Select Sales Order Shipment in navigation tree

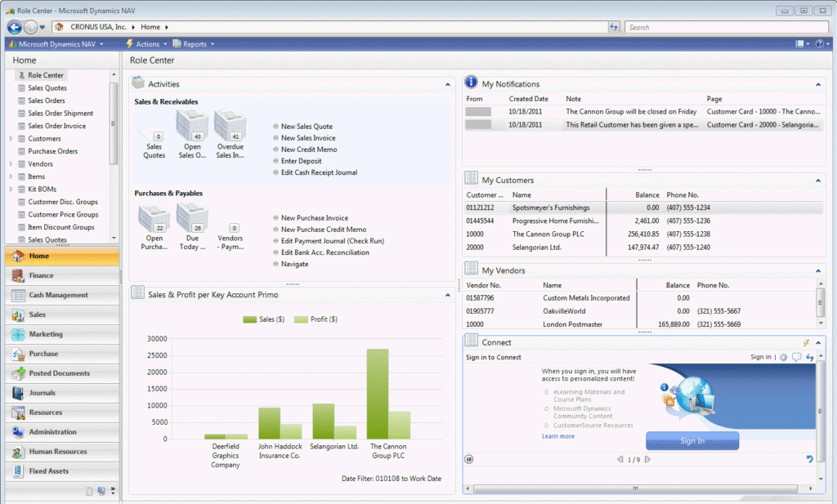point(60,113)
